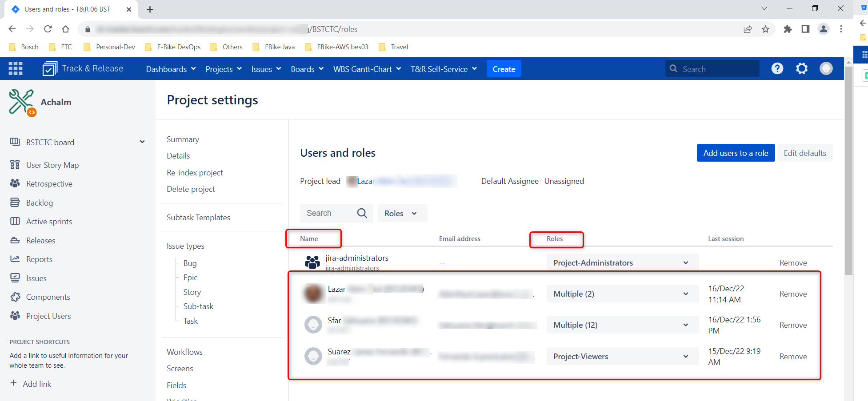This screenshot has width=868, height=401.
Task: Reload the page in browser
Action: pos(48,29)
